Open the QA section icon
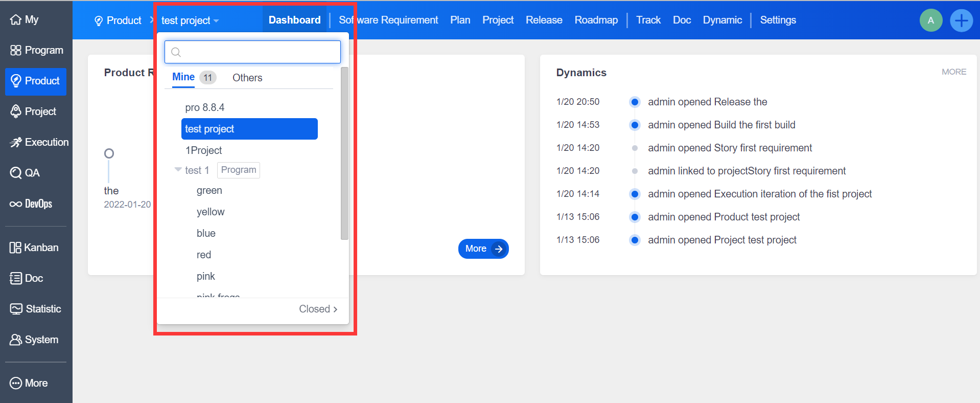This screenshot has height=403, width=980. 16,173
